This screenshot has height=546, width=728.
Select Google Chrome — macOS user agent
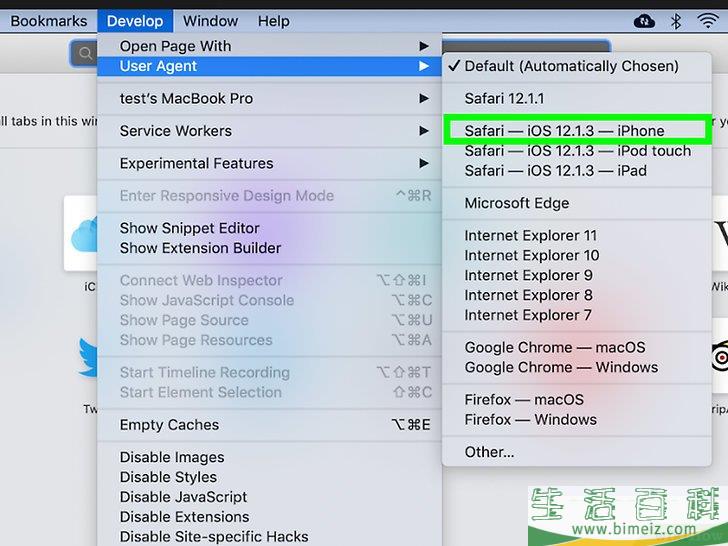(x=577, y=347)
